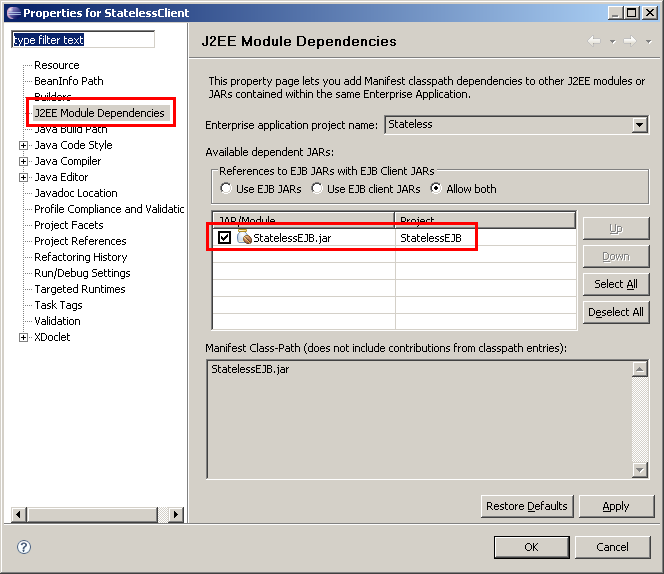
Task: Open the Java Build Path page
Action: pos(71,129)
